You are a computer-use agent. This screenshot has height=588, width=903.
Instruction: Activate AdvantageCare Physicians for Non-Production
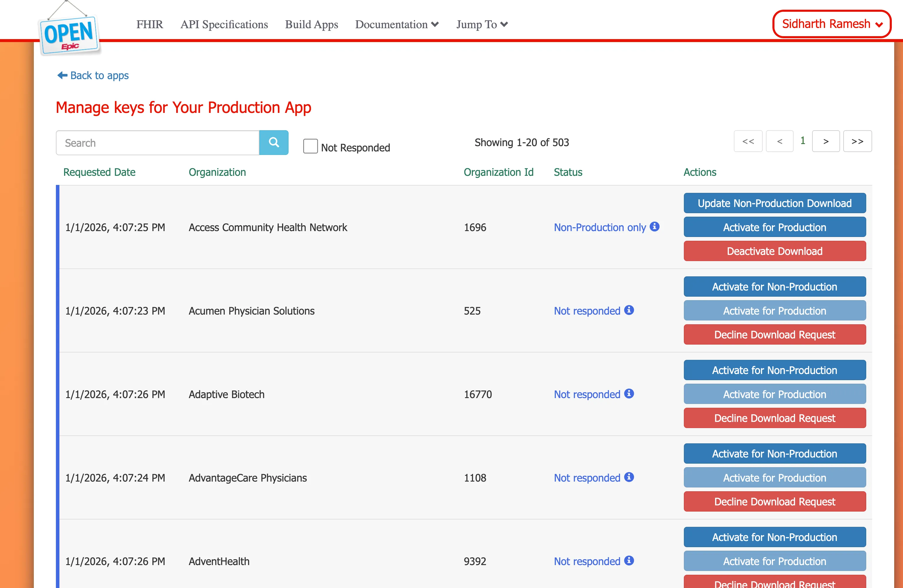pos(775,453)
